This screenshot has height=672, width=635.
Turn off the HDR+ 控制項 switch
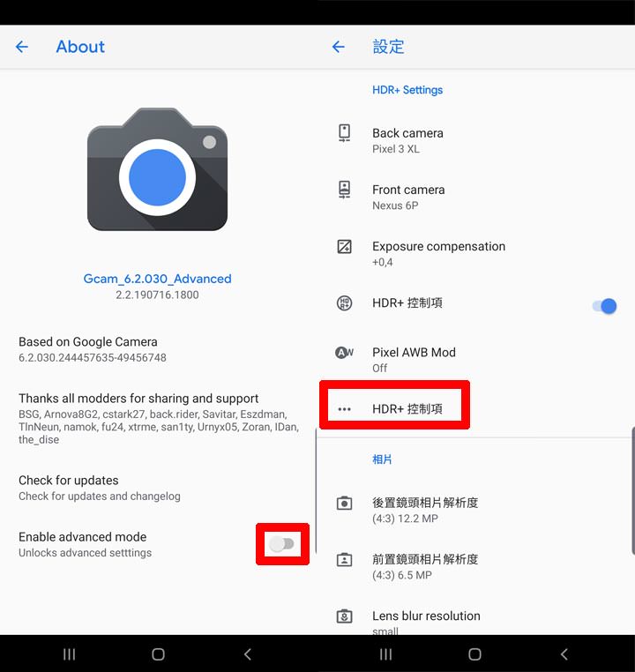(x=605, y=306)
